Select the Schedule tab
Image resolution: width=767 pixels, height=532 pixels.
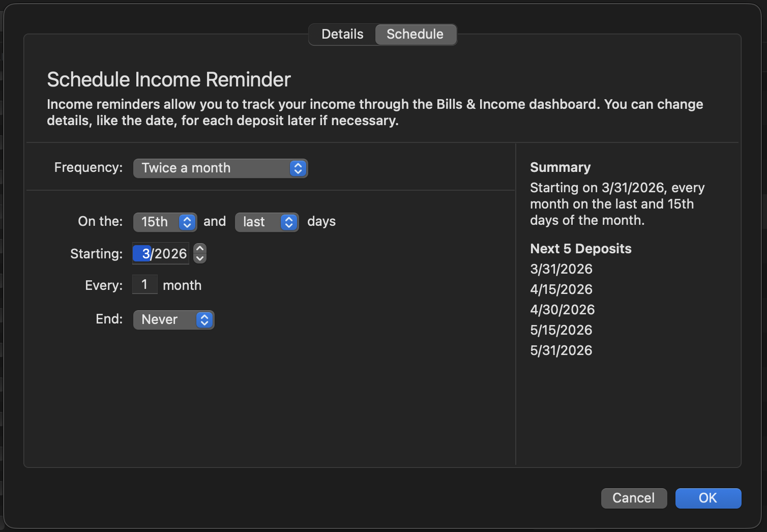415,34
